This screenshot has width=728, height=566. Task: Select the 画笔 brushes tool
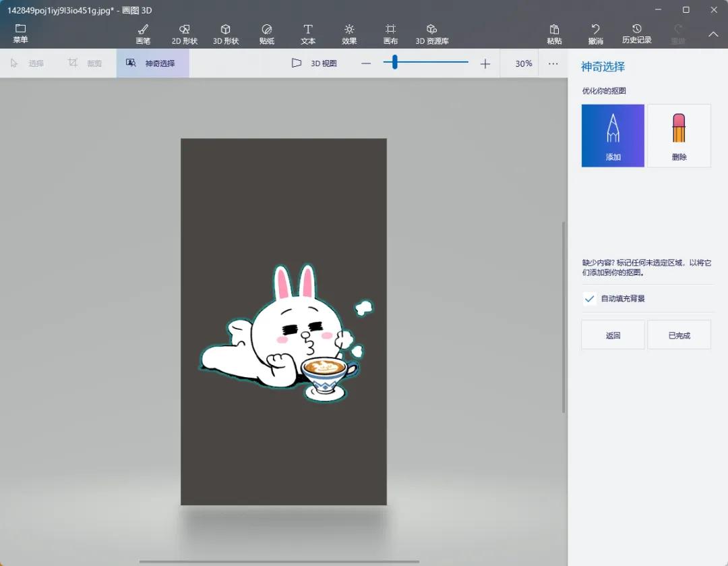coord(143,34)
